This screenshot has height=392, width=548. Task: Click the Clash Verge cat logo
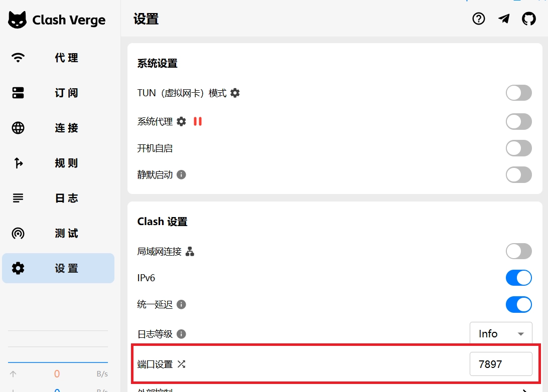point(17,20)
